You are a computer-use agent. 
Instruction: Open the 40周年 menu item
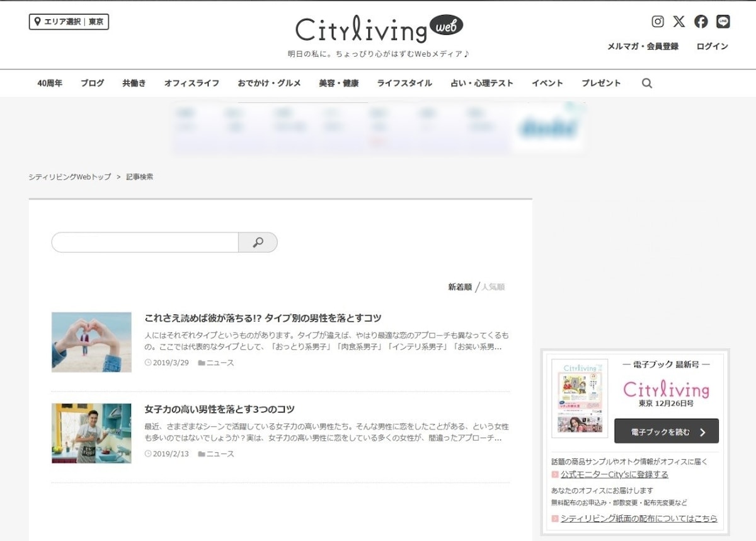pos(50,83)
